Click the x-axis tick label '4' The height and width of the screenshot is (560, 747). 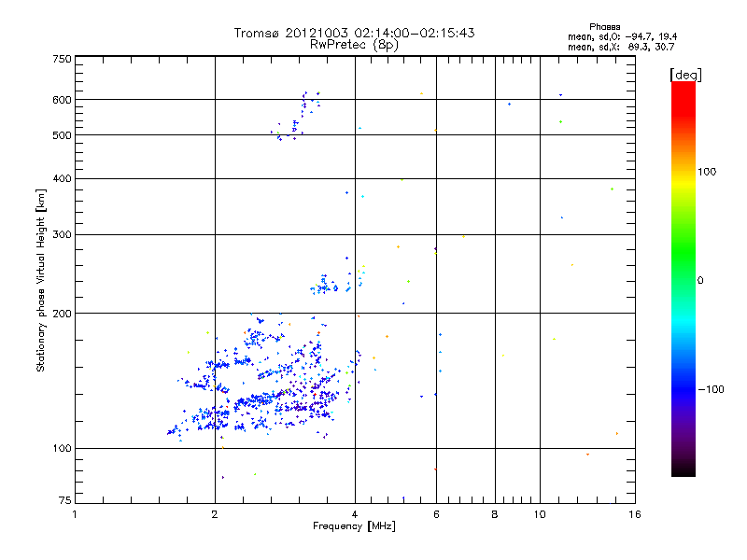[355, 514]
